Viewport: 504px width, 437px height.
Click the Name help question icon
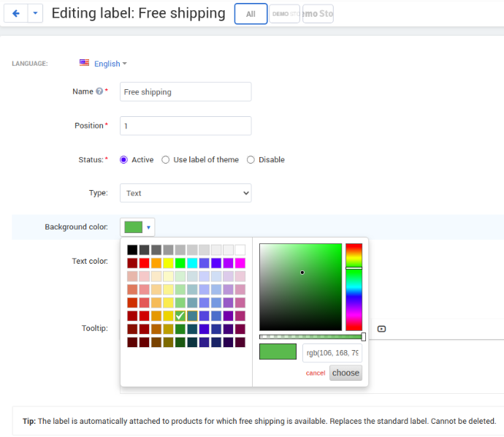(x=99, y=91)
